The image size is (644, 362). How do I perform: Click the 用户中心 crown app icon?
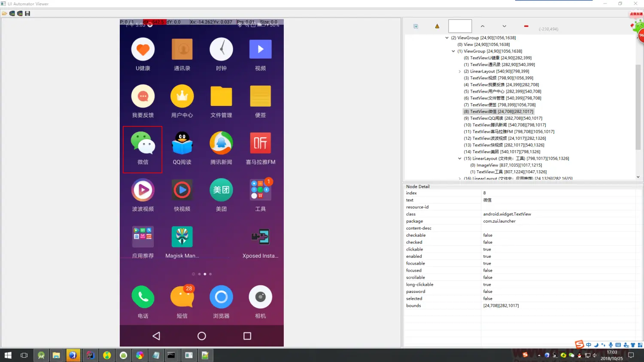182,96
